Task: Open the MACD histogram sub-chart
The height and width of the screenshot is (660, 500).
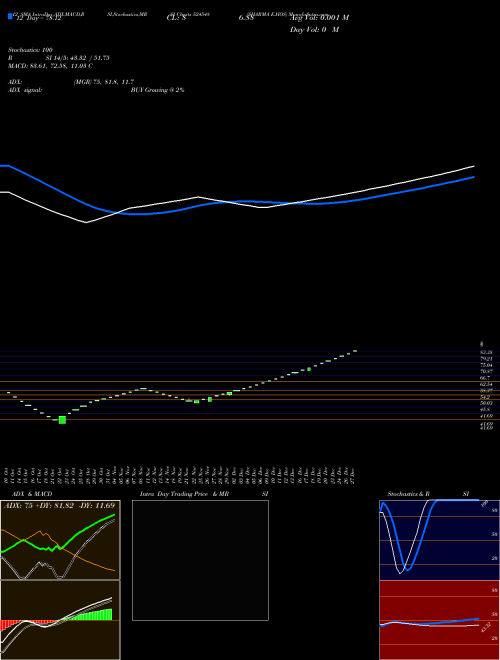Action: [x=60, y=620]
